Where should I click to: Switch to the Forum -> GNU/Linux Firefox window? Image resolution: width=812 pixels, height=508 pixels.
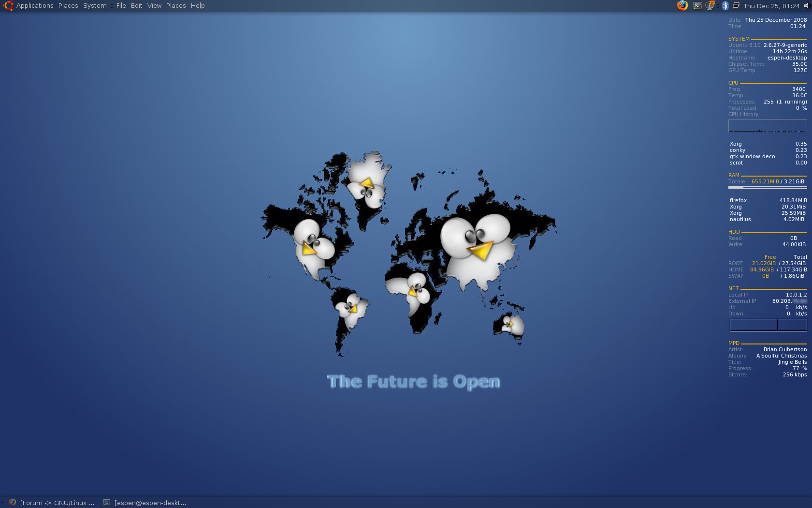(52, 502)
